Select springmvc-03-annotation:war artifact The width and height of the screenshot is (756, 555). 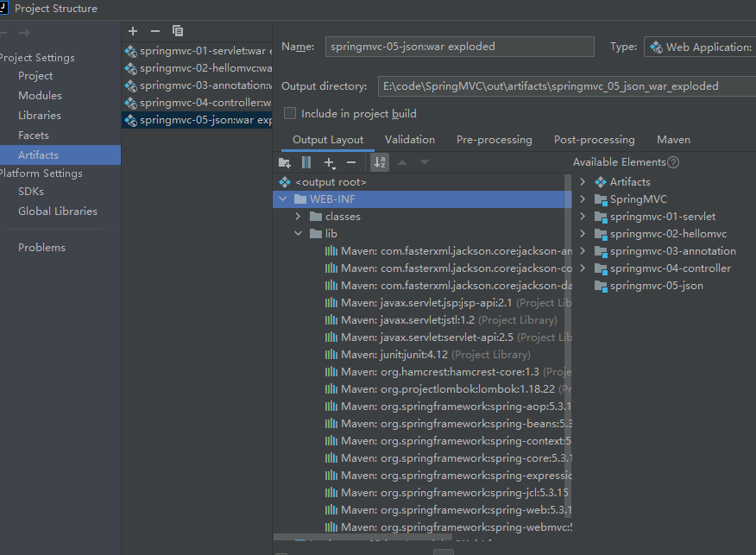coord(197,85)
